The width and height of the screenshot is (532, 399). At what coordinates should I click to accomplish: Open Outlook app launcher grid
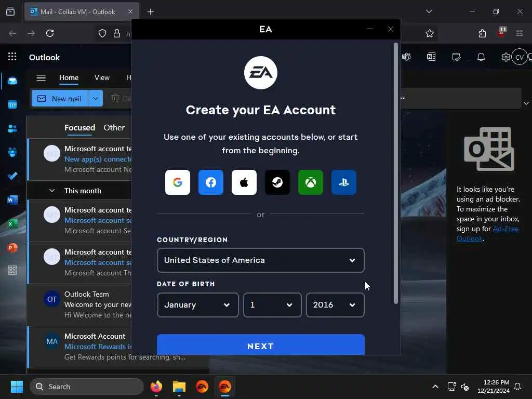click(12, 57)
